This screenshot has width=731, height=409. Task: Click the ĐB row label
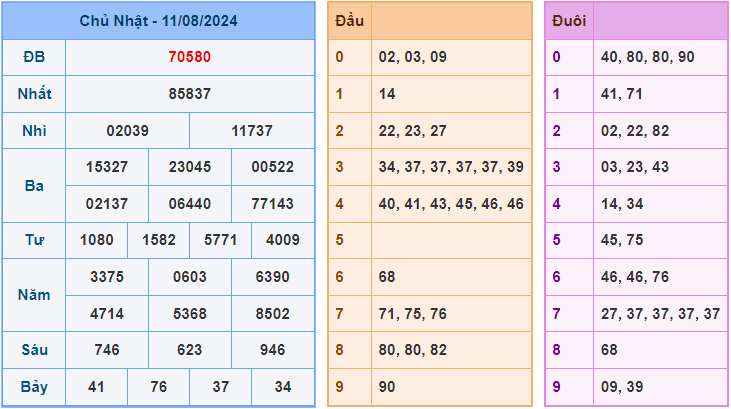[x=34, y=57]
